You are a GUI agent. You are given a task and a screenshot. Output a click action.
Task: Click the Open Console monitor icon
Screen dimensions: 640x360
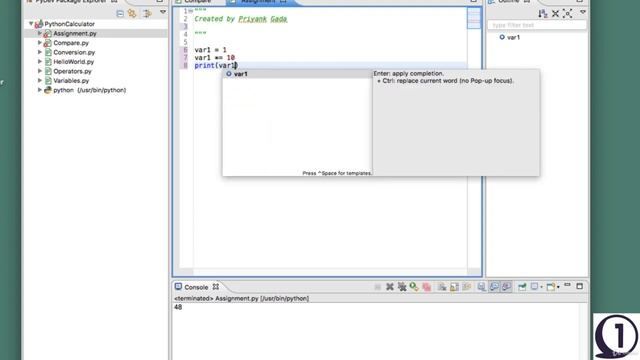tap(534, 287)
